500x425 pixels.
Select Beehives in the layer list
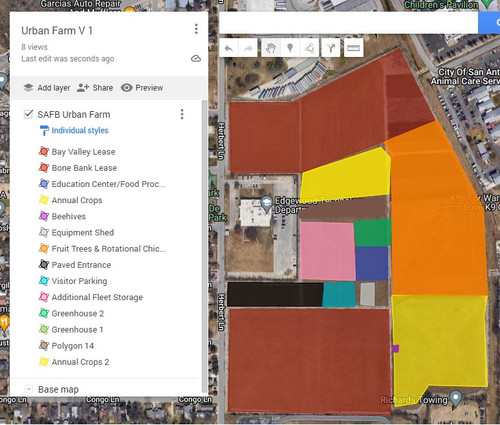tap(69, 216)
